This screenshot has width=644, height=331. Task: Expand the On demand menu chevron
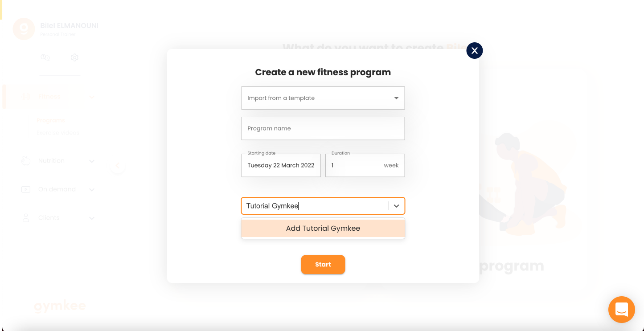pyautogui.click(x=92, y=190)
